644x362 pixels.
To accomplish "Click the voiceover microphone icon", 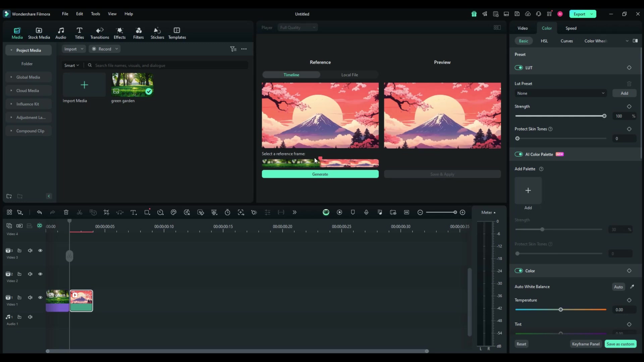I will [366, 212].
